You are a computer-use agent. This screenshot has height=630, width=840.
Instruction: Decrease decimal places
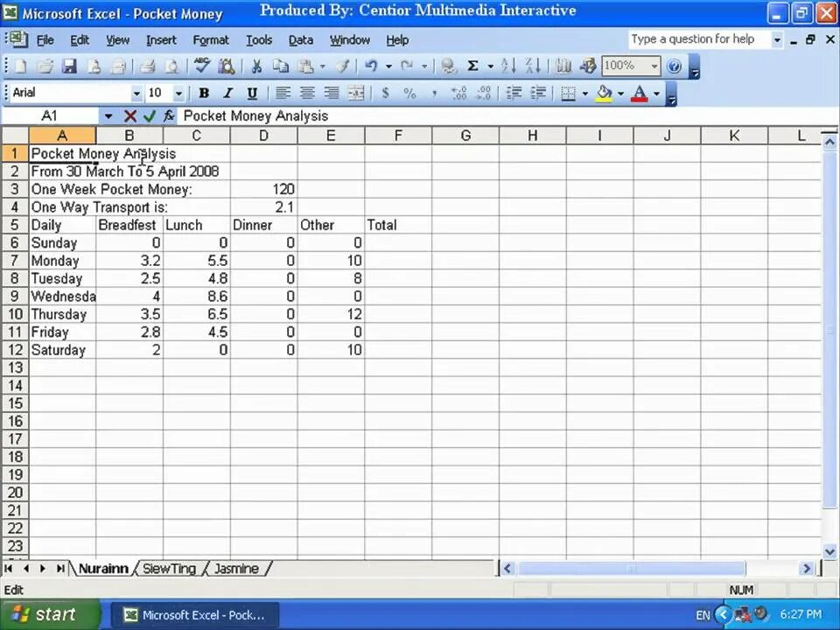(x=484, y=94)
